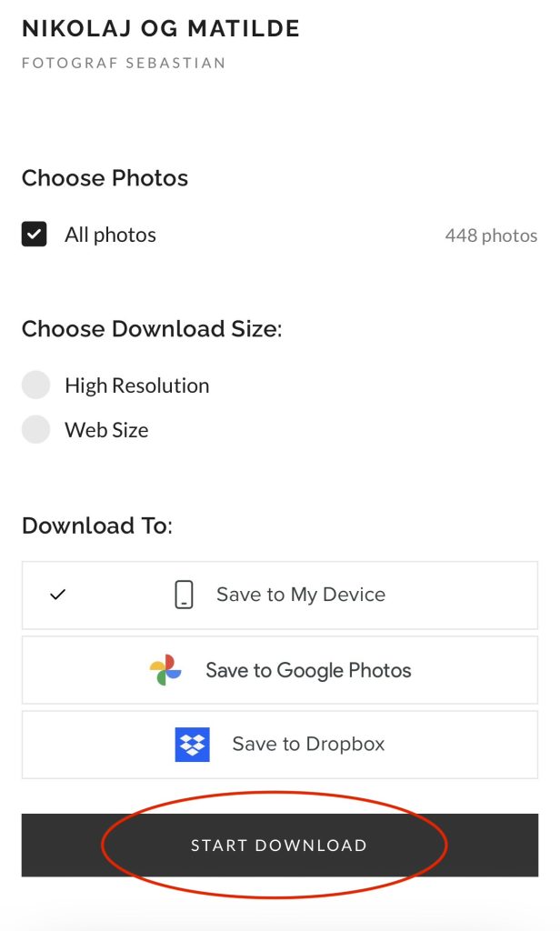
Task: Click the Web Size label text
Action: point(107,430)
